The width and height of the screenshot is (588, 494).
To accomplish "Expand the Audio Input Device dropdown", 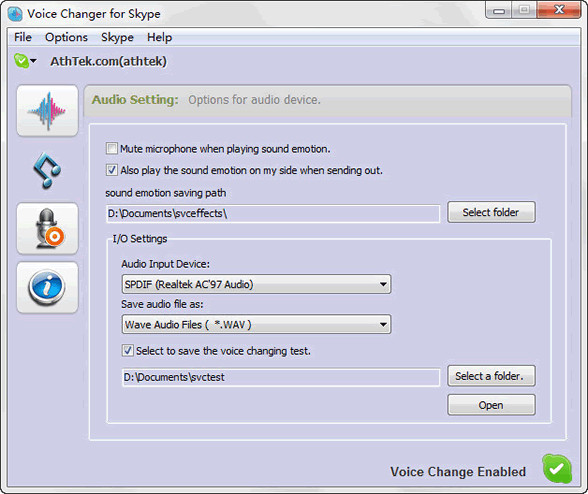I will pos(383,284).
